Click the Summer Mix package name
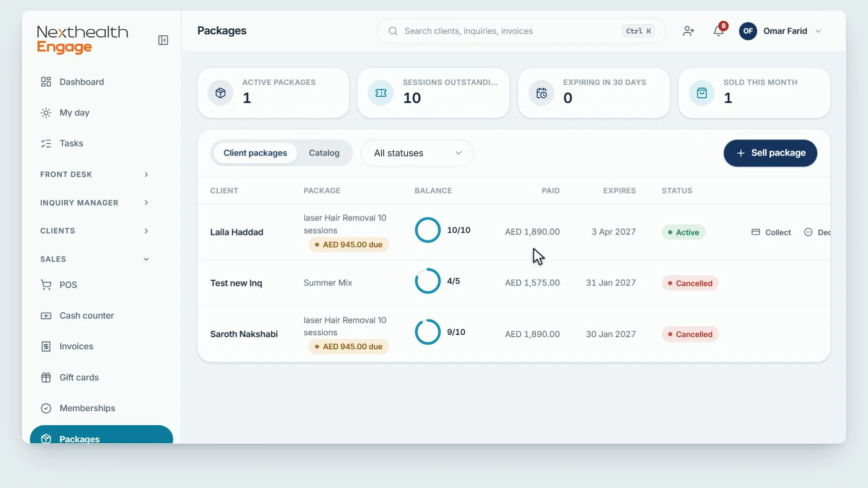This screenshot has height=488, width=868. click(328, 283)
